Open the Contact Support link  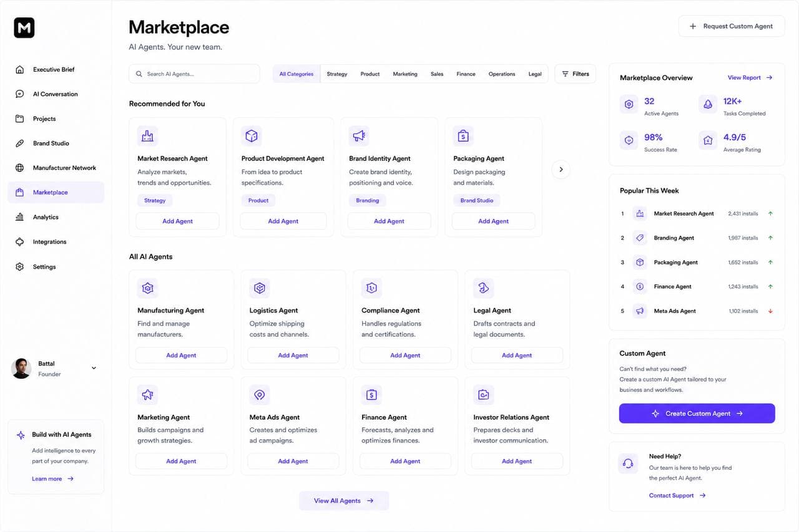point(677,495)
